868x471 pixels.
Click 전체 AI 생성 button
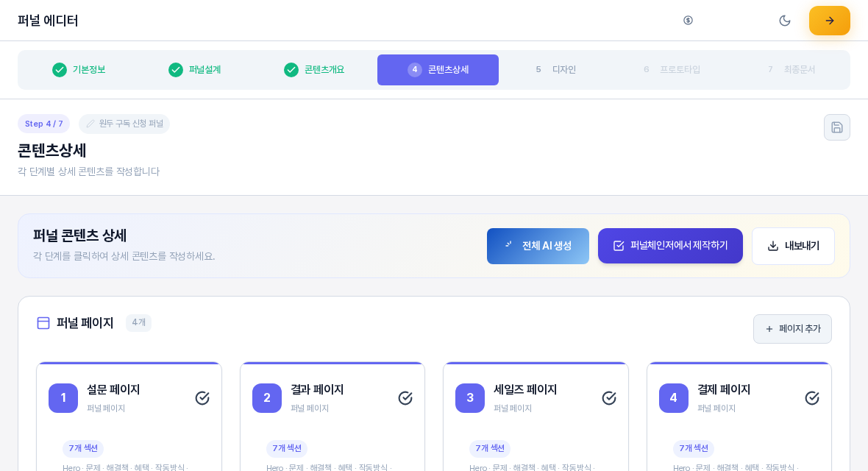pyautogui.click(x=538, y=246)
